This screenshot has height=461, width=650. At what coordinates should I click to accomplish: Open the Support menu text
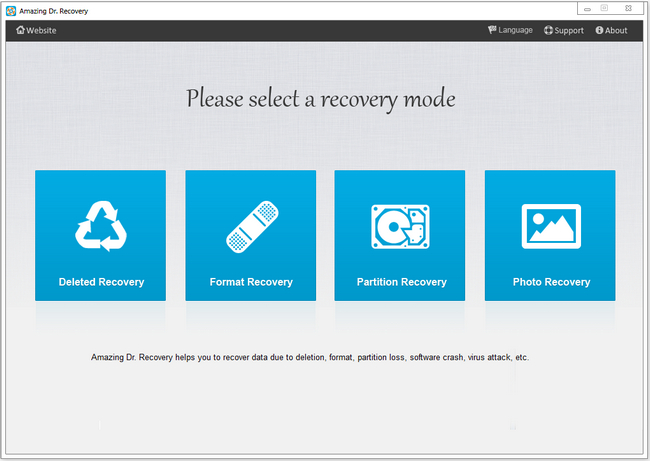click(569, 30)
